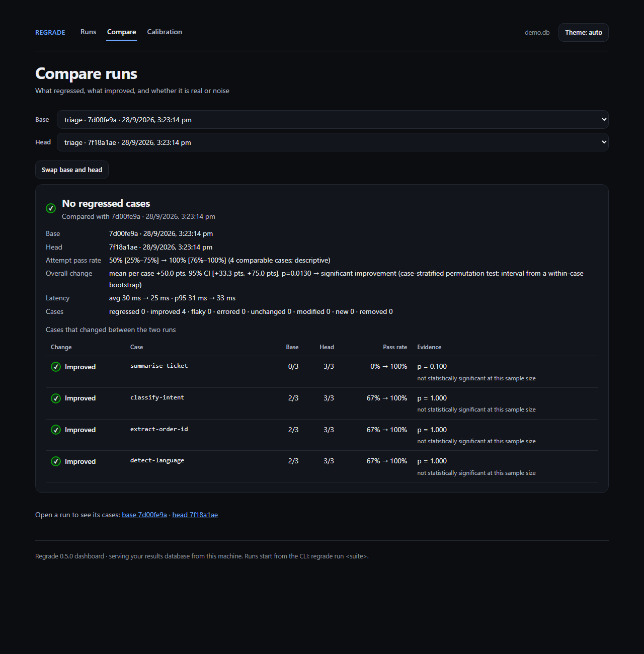This screenshot has height=654, width=644.
Task: Click the Case column header
Action: pos(136,347)
